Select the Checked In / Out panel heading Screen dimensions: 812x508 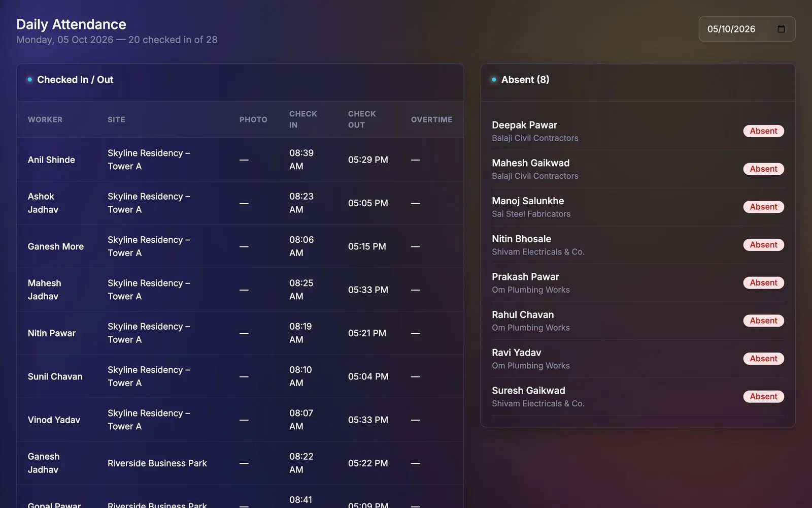pyautogui.click(x=75, y=80)
